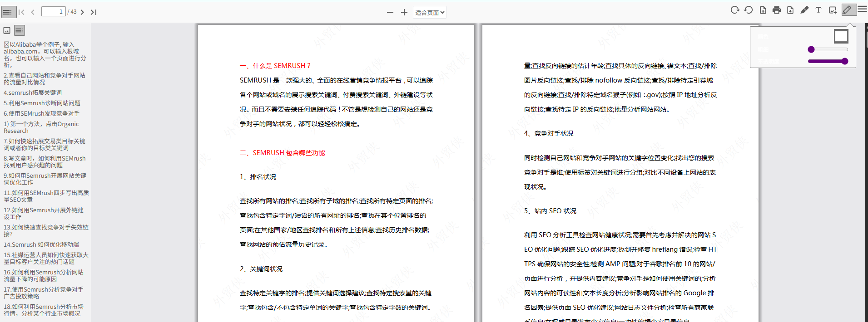Go to the first page

(x=21, y=12)
